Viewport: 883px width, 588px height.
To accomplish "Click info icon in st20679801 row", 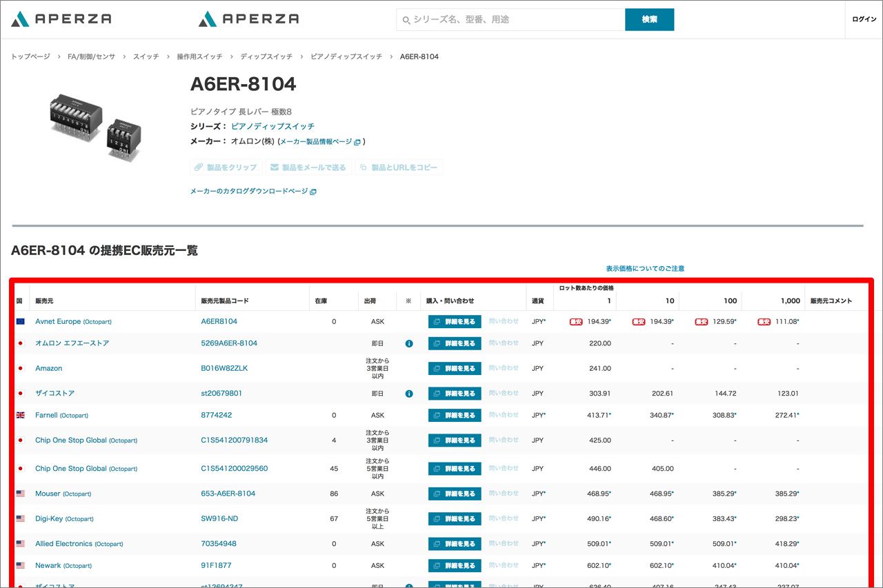I will coord(409,394).
